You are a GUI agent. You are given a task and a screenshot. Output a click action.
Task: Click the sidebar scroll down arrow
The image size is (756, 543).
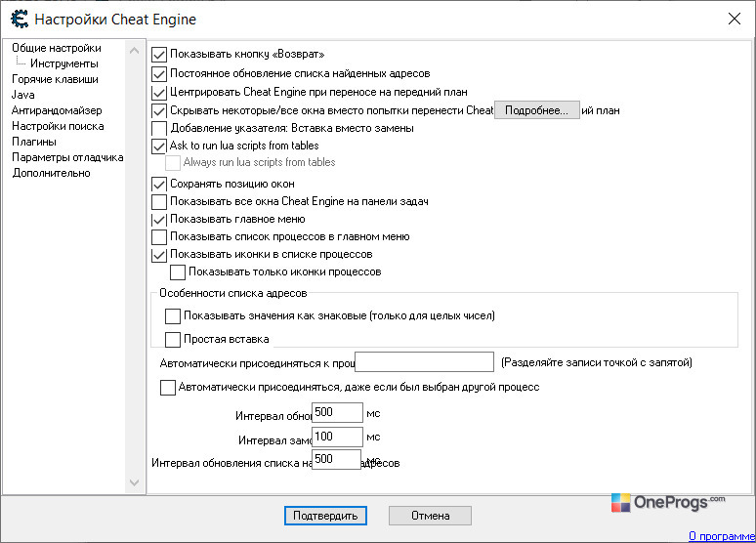pos(135,482)
